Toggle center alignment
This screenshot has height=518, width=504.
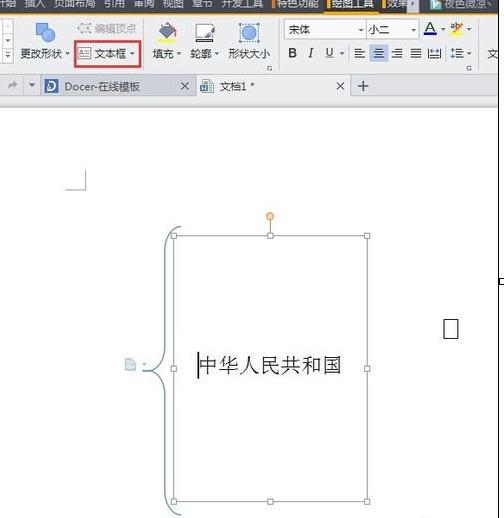pyautogui.click(x=379, y=53)
